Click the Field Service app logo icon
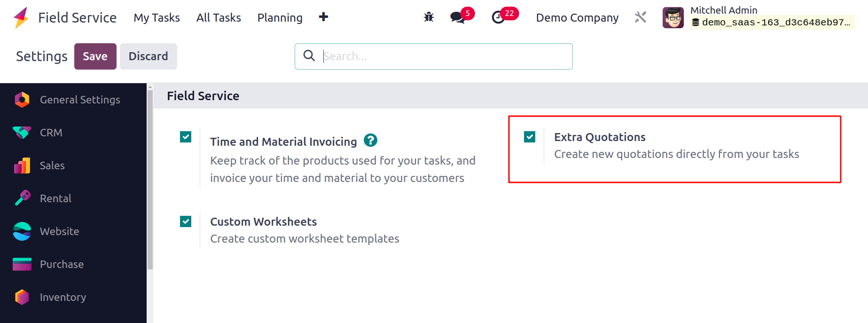This screenshot has height=323, width=868. click(21, 18)
